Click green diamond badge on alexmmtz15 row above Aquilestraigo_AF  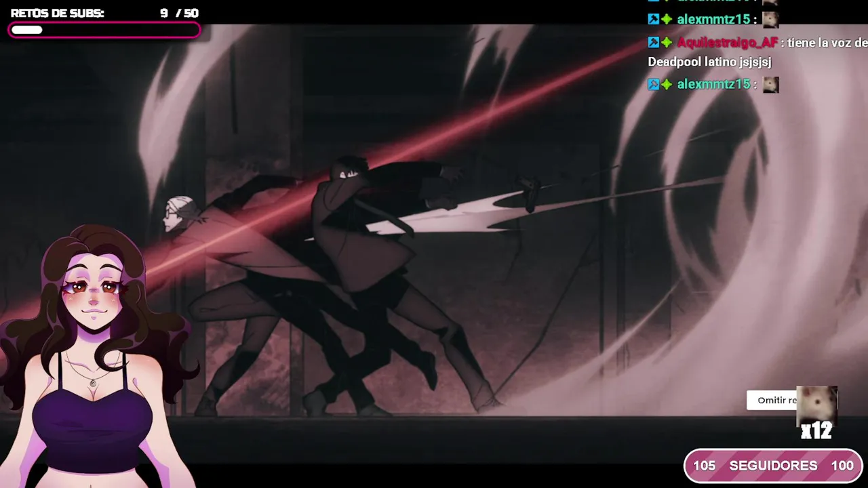pyautogui.click(x=667, y=20)
